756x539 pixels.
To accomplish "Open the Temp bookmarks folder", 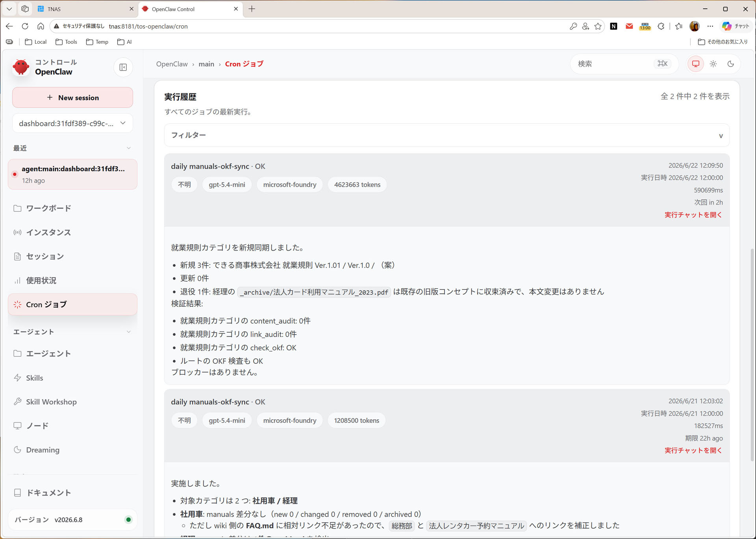I will point(97,42).
